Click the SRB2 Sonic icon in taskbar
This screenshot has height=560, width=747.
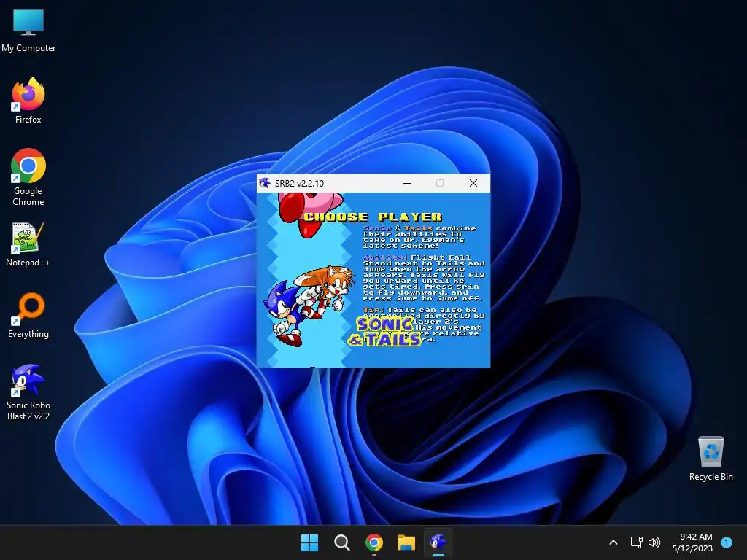click(438, 542)
